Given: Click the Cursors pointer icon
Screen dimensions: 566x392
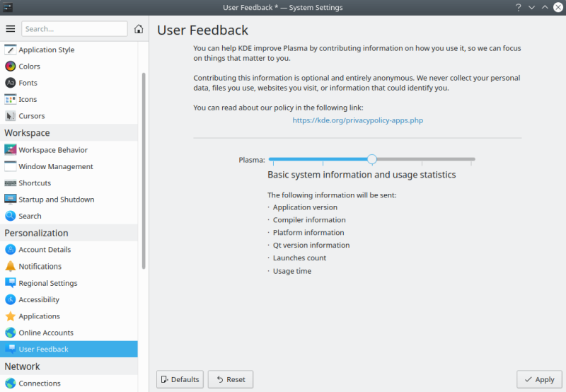Looking at the screenshot, I should coord(10,116).
